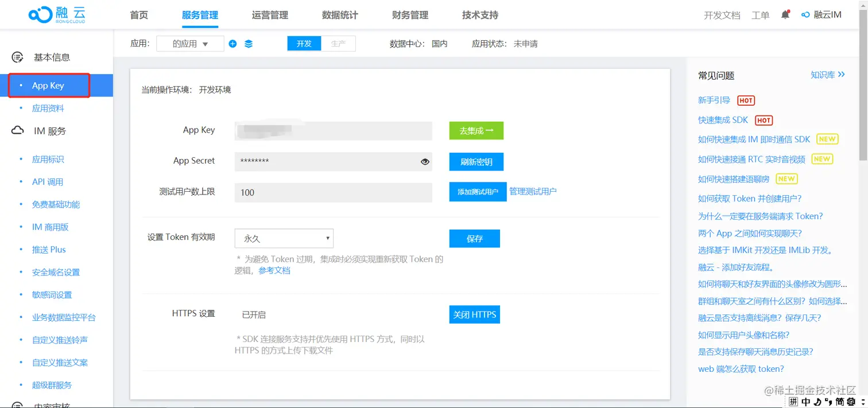868x408 pixels.
Task: Open 工单 link
Action: 761,15
